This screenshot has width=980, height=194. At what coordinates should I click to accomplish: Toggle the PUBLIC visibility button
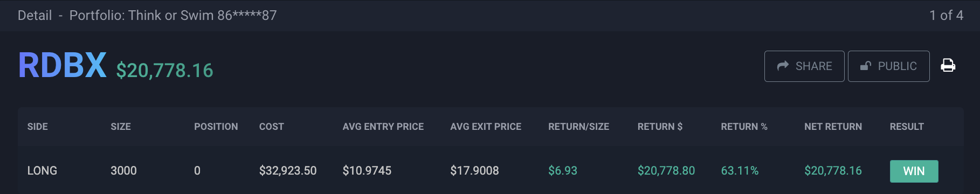[x=888, y=66]
